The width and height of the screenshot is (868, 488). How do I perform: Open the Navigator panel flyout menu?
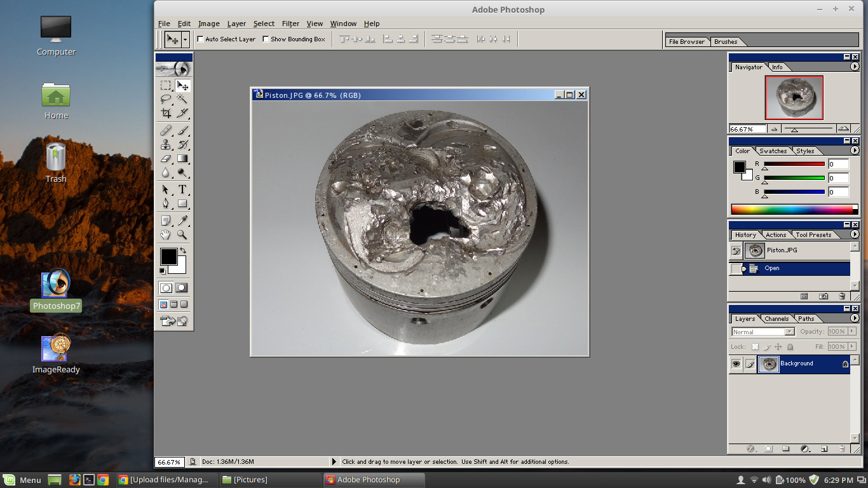pyautogui.click(x=855, y=66)
